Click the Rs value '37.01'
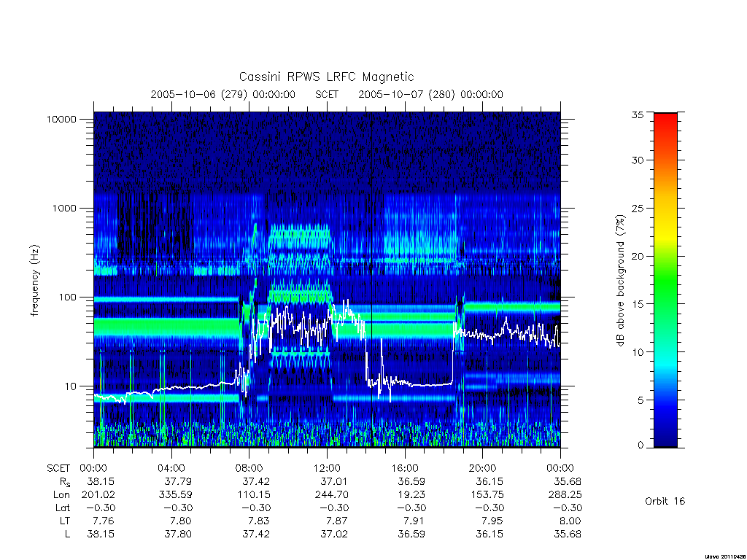This screenshot has width=747, height=560. tap(334, 481)
